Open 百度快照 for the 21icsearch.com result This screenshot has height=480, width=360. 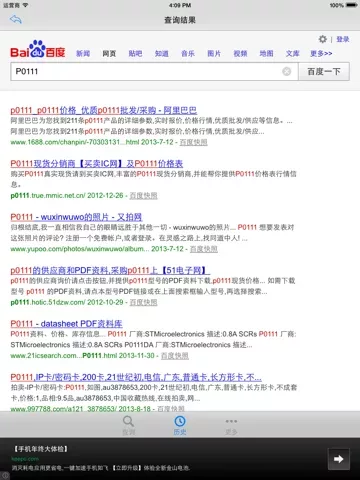[175, 356]
